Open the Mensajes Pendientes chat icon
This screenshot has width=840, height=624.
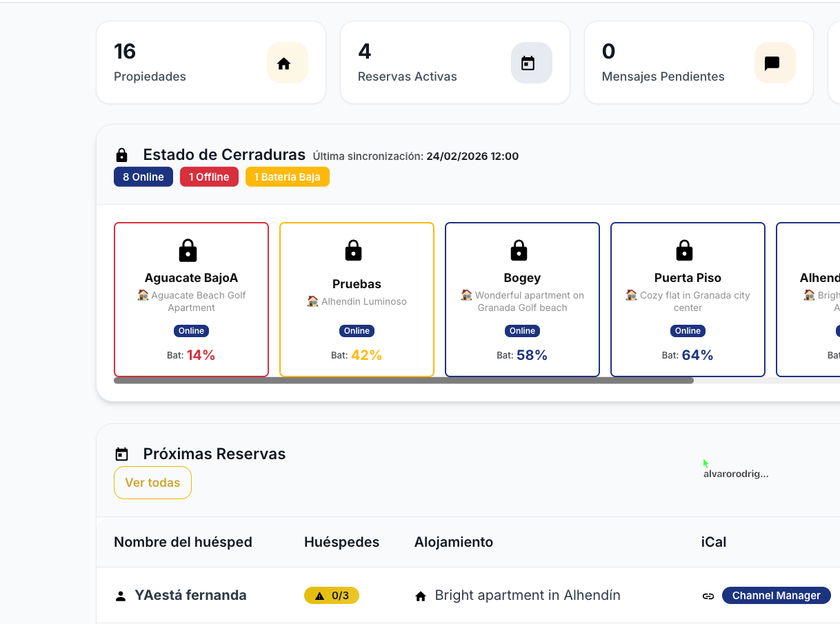[774, 63]
